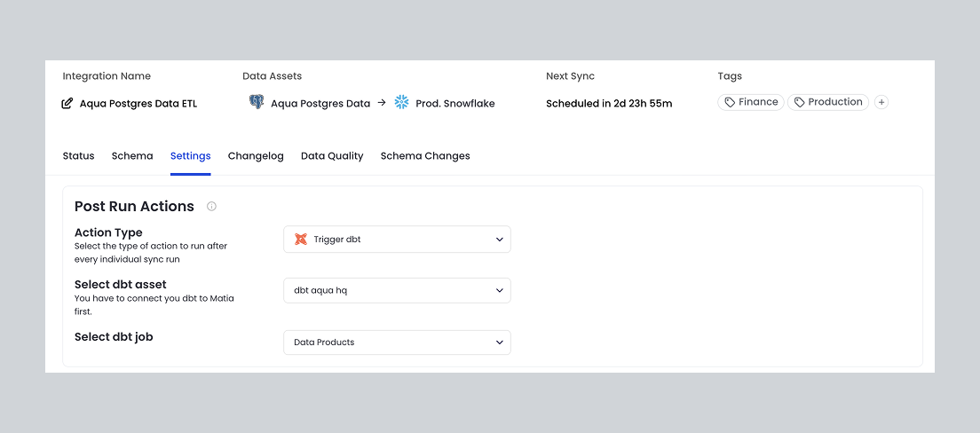View the Data Quality tab
This screenshot has height=433, width=980.
tap(332, 156)
